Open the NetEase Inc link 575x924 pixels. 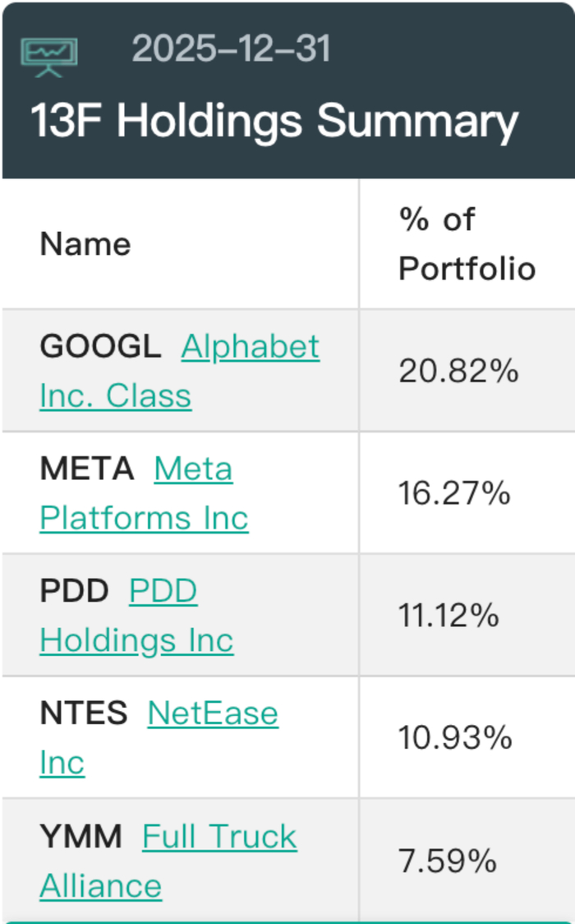(213, 714)
